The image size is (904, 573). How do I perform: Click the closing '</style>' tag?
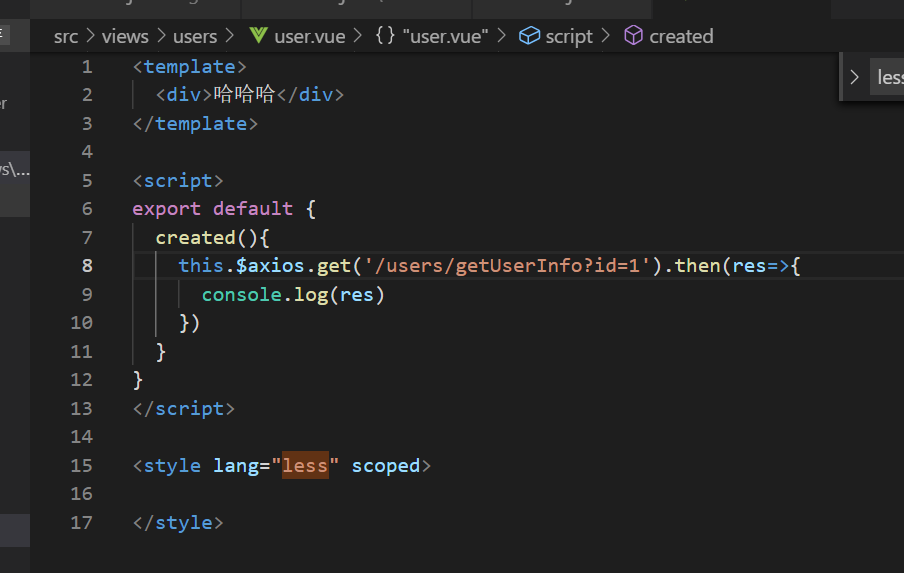[178, 523]
